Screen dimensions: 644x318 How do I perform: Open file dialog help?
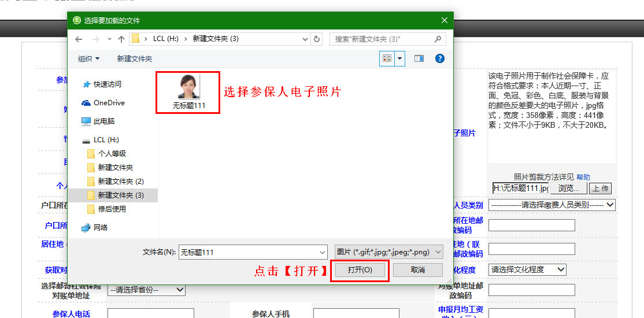point(440,59)
